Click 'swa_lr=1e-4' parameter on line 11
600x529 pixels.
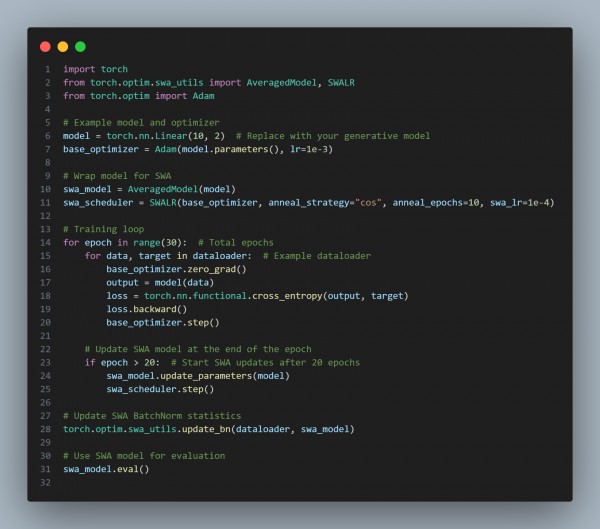click(519, 202)
